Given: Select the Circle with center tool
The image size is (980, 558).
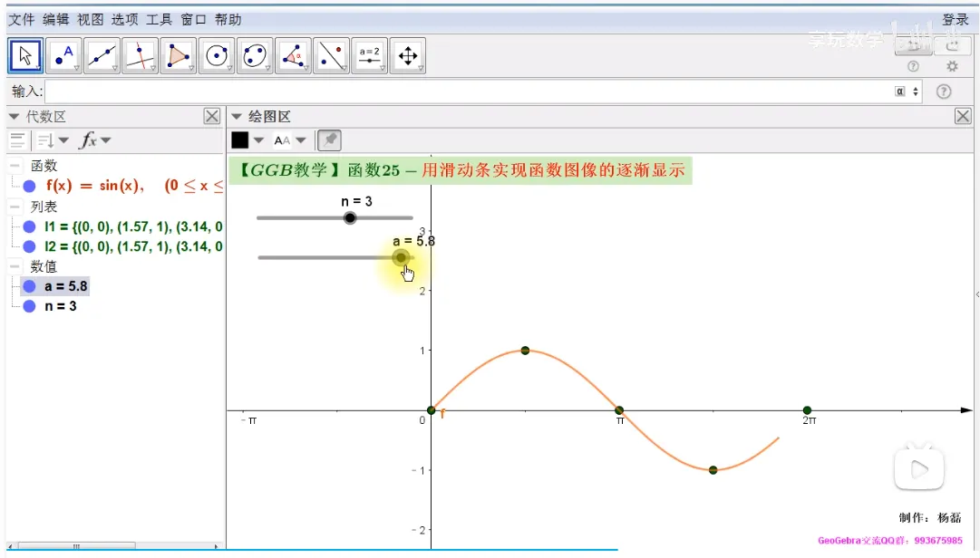Looking at the screenshot, I should 217,56.
